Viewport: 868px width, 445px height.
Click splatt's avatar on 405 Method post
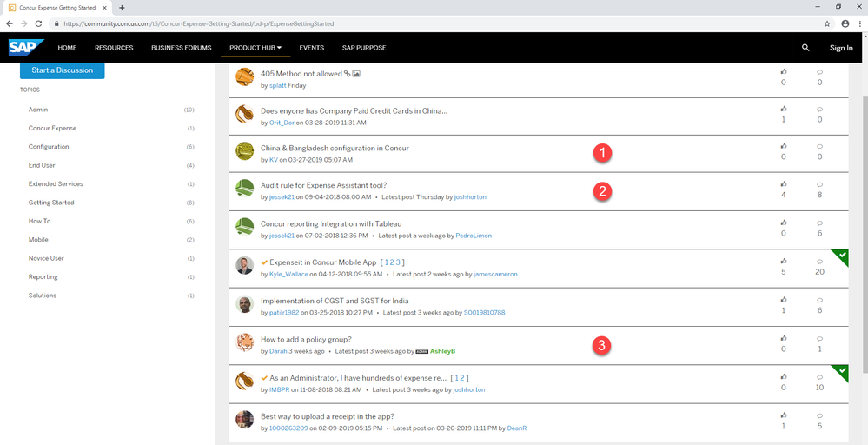pyautogui.click(x=245, y=76)
